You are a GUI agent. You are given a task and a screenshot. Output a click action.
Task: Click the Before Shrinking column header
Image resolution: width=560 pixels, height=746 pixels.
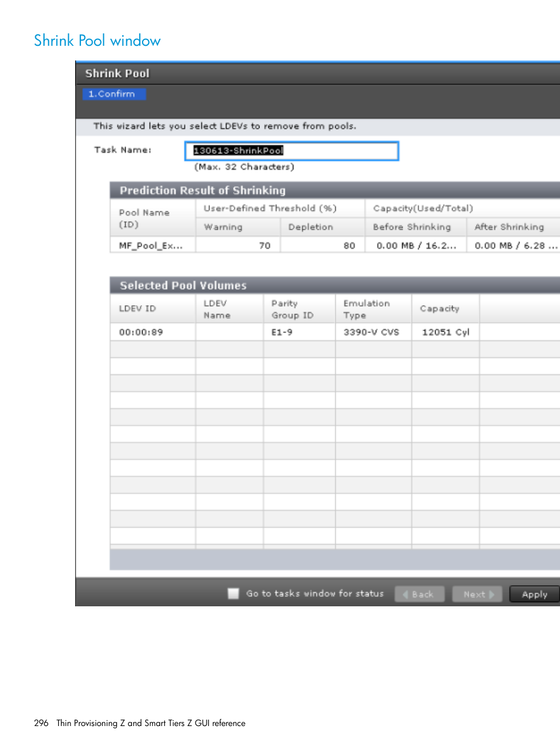coord(416,227)
